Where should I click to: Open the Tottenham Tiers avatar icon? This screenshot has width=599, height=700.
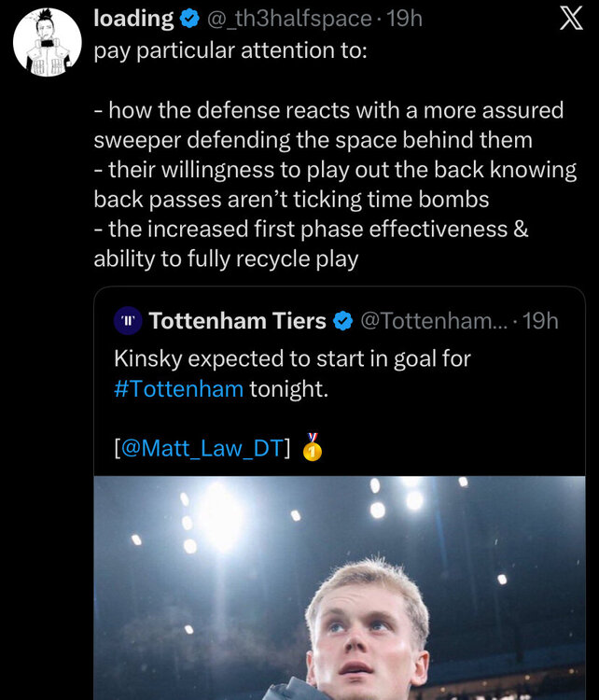128,320
